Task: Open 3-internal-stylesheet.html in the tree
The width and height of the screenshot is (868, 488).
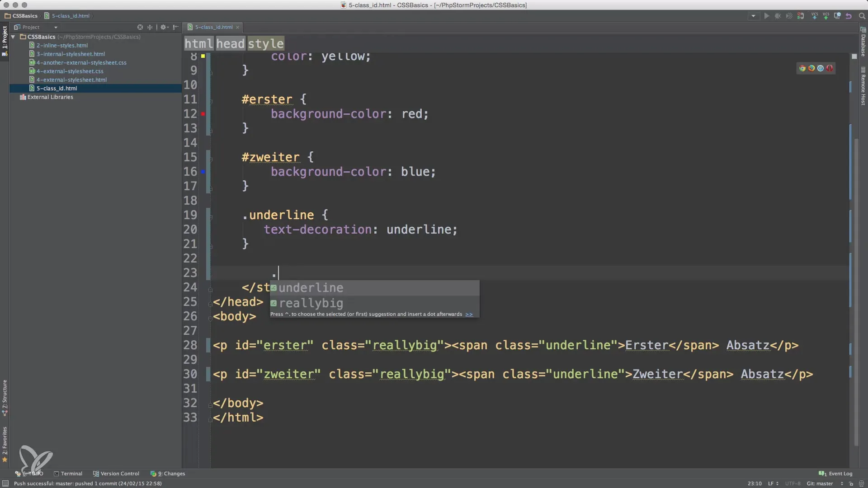Action: pyautogui.click(x=71, y=54)
